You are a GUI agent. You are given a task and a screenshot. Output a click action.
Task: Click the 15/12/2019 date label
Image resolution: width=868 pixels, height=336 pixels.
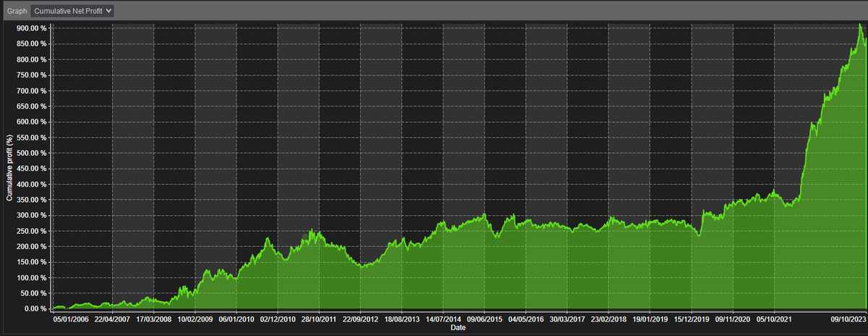point(691,319)
